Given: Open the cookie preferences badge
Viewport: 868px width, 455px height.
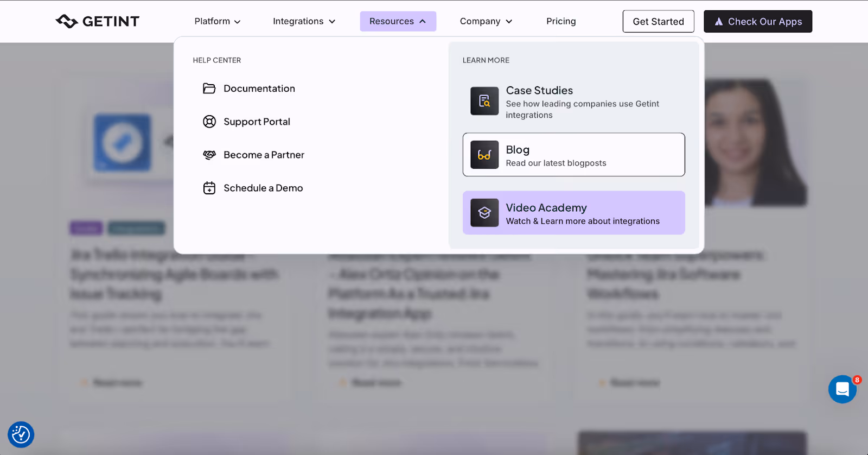Looking at the screenshot, I should (21, 434).
